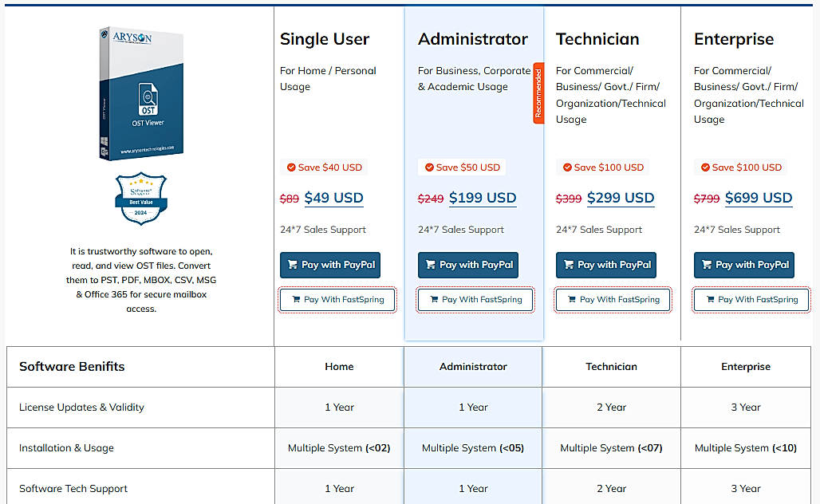Click the struck-through $399 price
The width and height of the screenshot is (820, 504).
569,199
